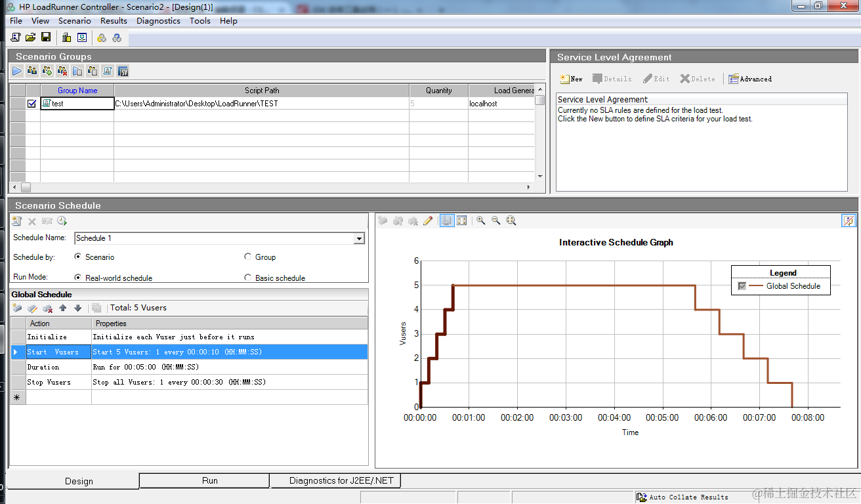Start scenario with the blue play icon

(17, 71)
